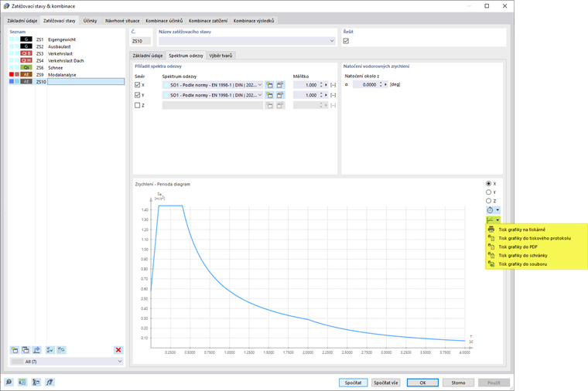This screenshot has height=391, width=588.
Task: Click the search icon in the bottom-left toolbar
Action: click(9, 382)
